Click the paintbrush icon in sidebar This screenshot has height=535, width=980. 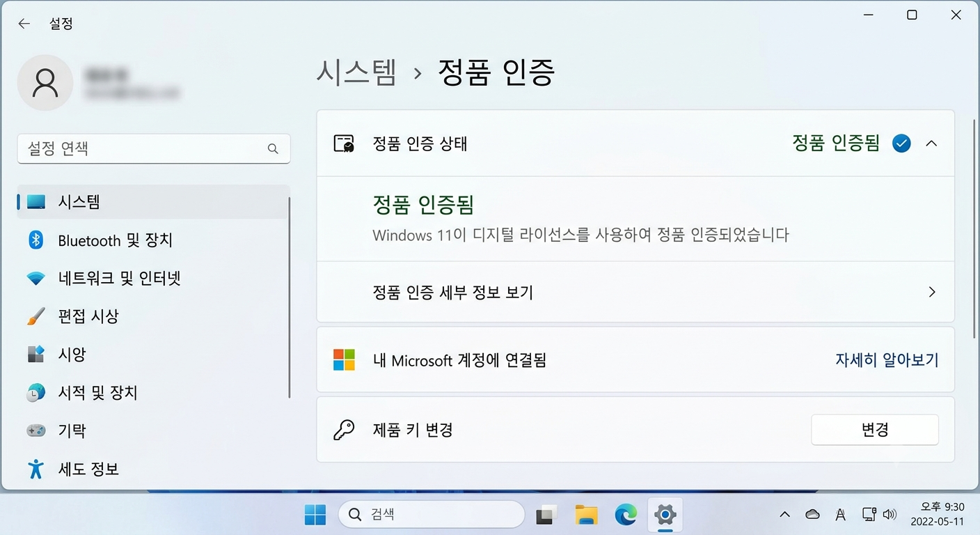click(x=36, y=316)
